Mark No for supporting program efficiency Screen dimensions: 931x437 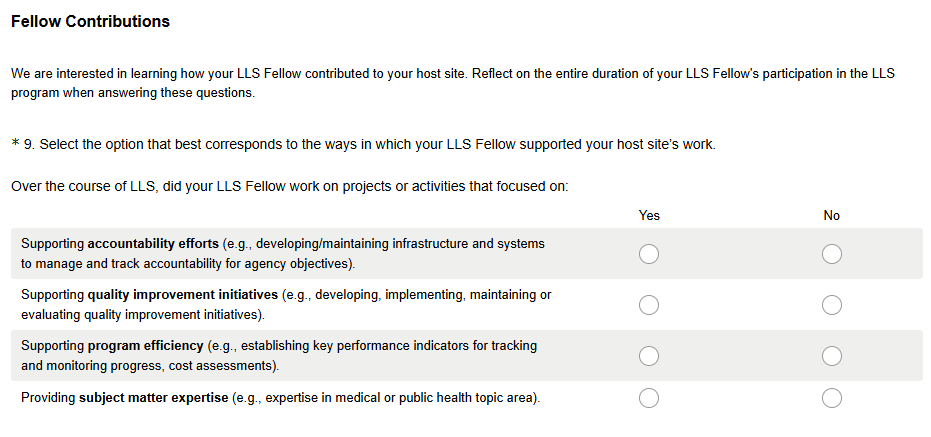pyautogui.click(x=831, y=355)
